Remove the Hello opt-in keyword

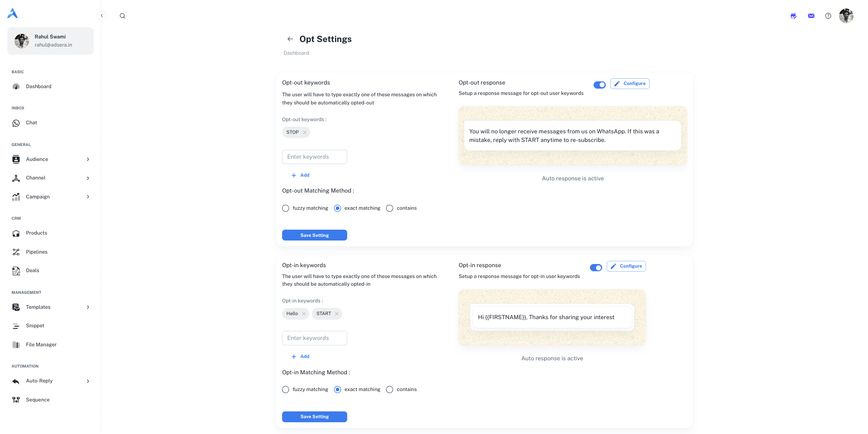(x=304, y=314)
